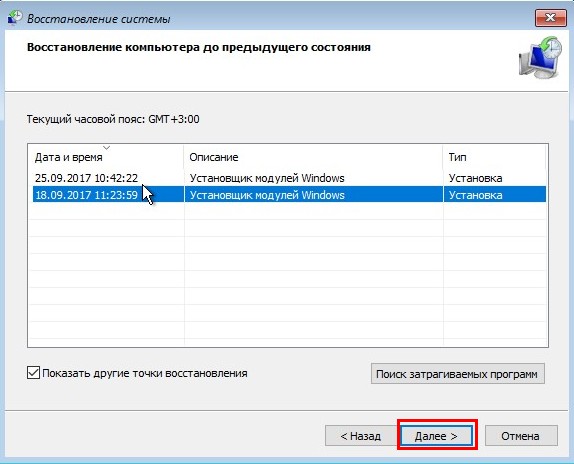The image size is (574, 464).
Task: Close the System Restore window
Action: pyautogui.click(x=550, y=18)
